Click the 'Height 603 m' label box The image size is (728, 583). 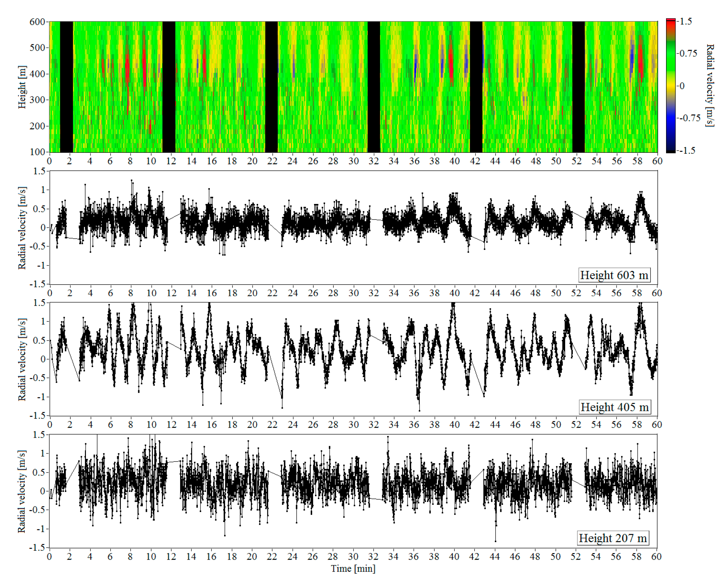(614, 275)
